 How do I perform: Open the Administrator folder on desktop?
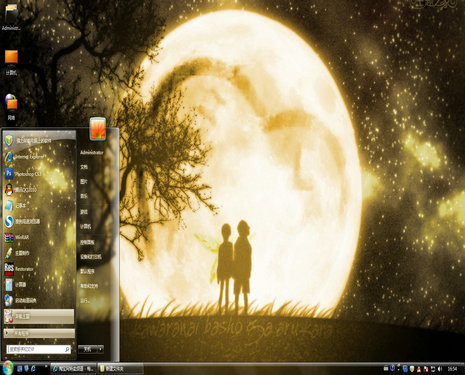point(11,17)
